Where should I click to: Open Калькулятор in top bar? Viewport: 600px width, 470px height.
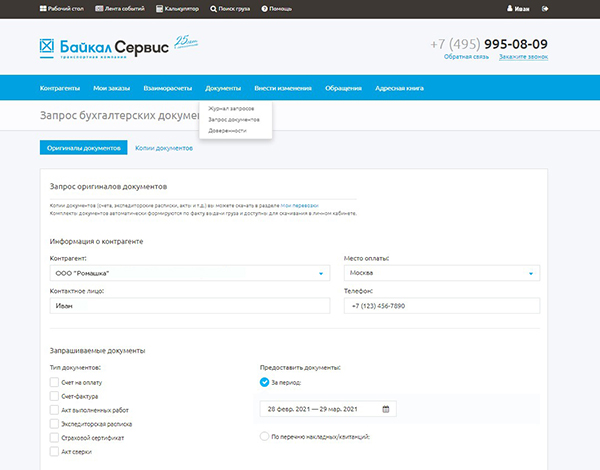click(177, 8)
